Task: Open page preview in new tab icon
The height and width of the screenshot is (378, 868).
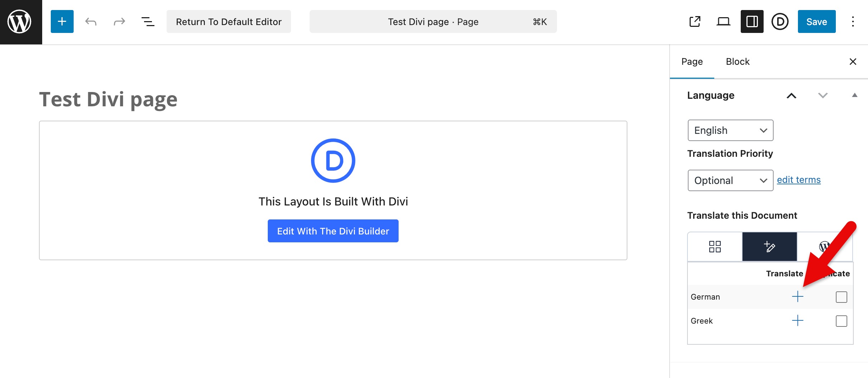Action: click(695, 22)
